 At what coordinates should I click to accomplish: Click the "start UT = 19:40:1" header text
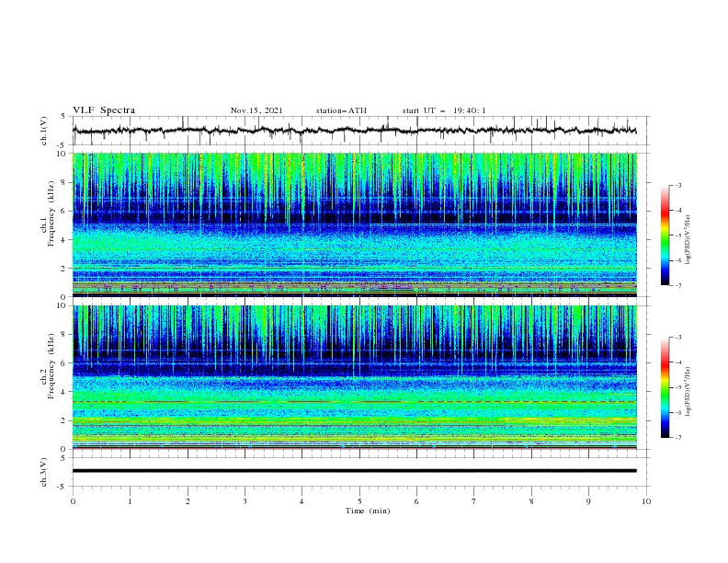[x=444, y=110]
